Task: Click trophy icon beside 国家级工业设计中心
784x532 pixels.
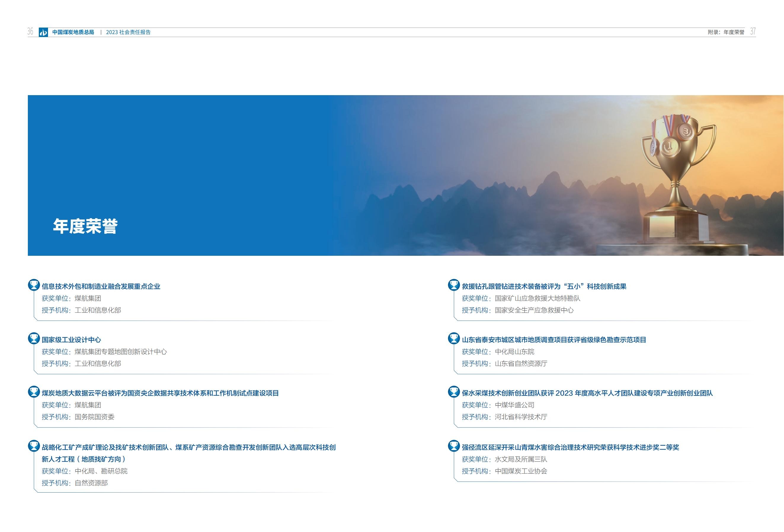Action: [x=34, y=338]
